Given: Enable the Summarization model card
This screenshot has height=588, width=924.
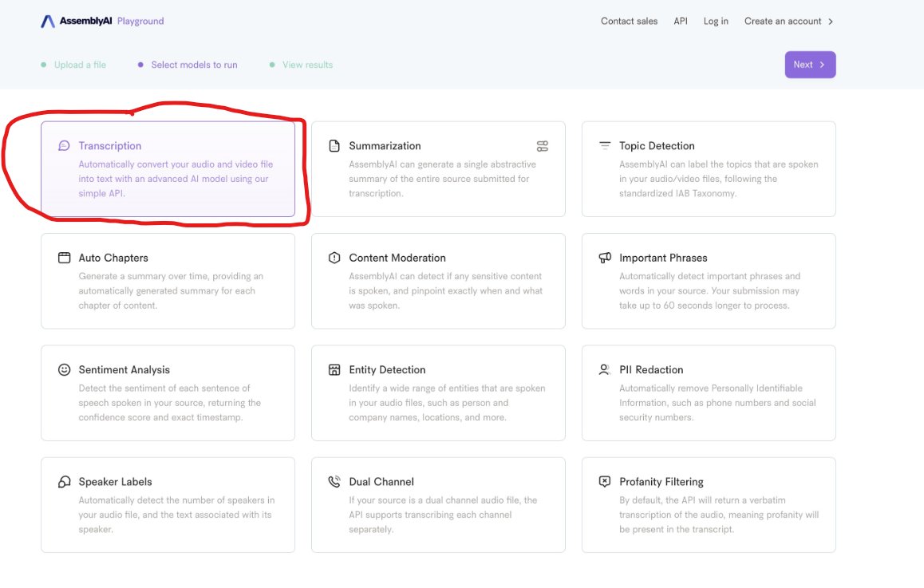Looking at the screenshot, I should [x=438, y=169].
